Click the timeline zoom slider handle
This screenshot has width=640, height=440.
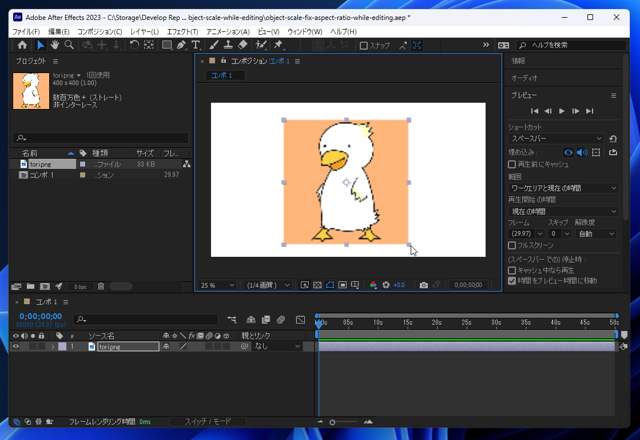(x=332, y=422)
